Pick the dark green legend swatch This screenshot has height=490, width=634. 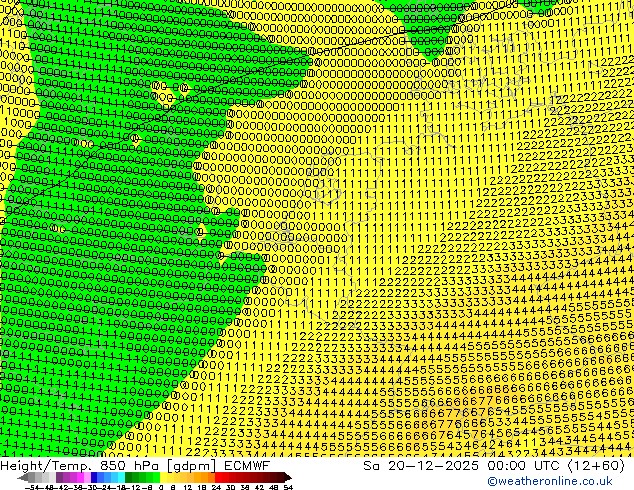129,477
